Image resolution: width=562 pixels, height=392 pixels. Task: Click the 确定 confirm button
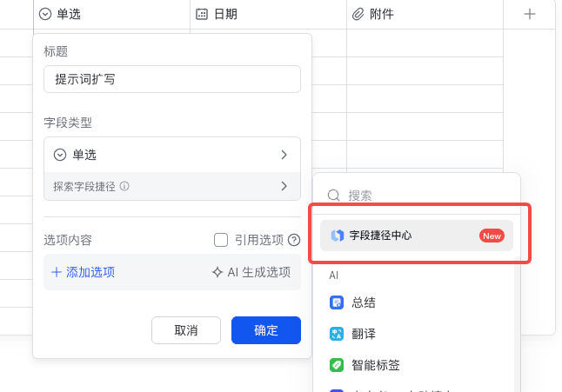[x=266, y=330]
